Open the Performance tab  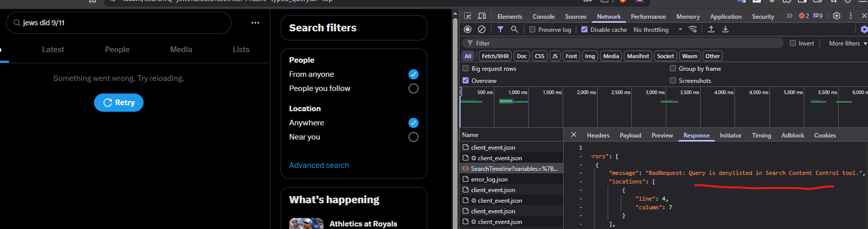point(648,16)
